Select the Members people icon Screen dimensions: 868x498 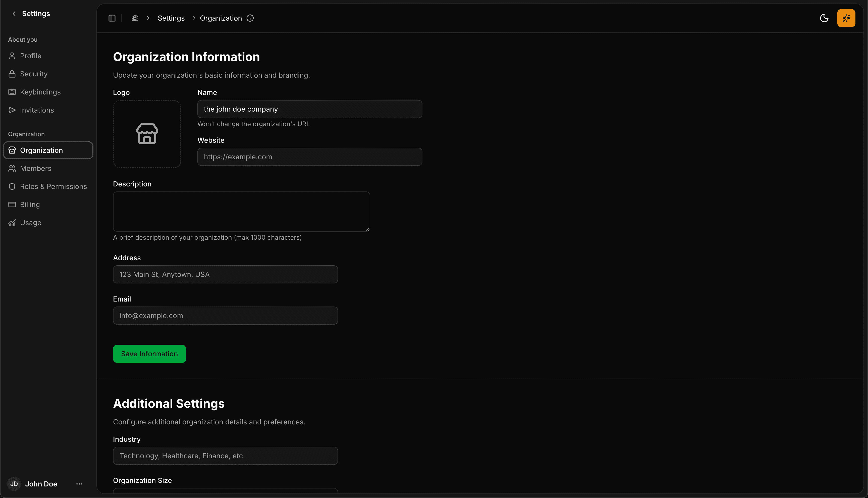tap(12, 168)
